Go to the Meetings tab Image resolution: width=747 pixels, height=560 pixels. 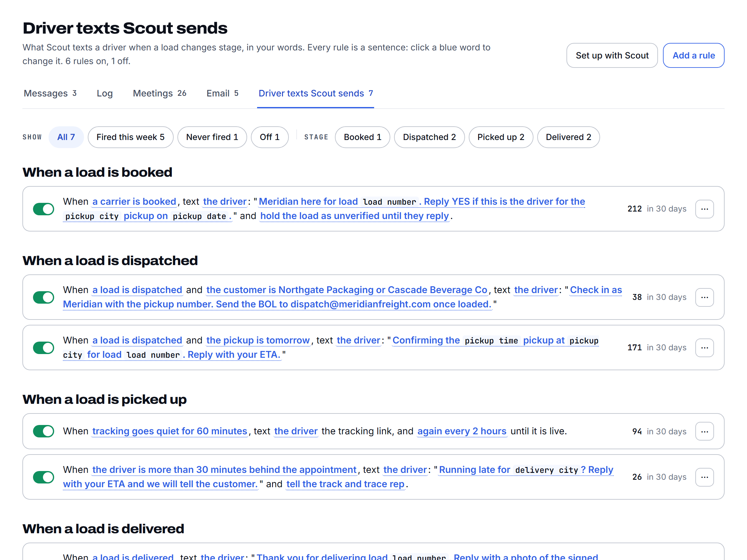pyautogui.click(x=159, y=93)
